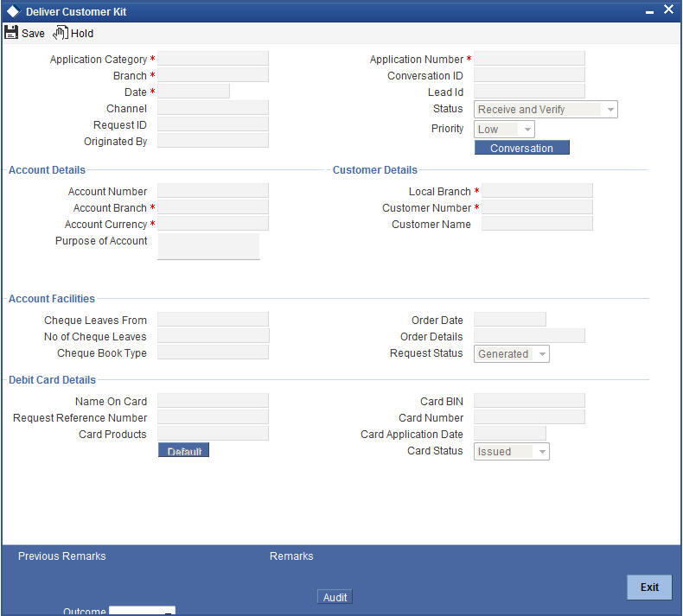Click the Card Application Date field
Viewport: 683px width, 616px height.
point(509,434)
